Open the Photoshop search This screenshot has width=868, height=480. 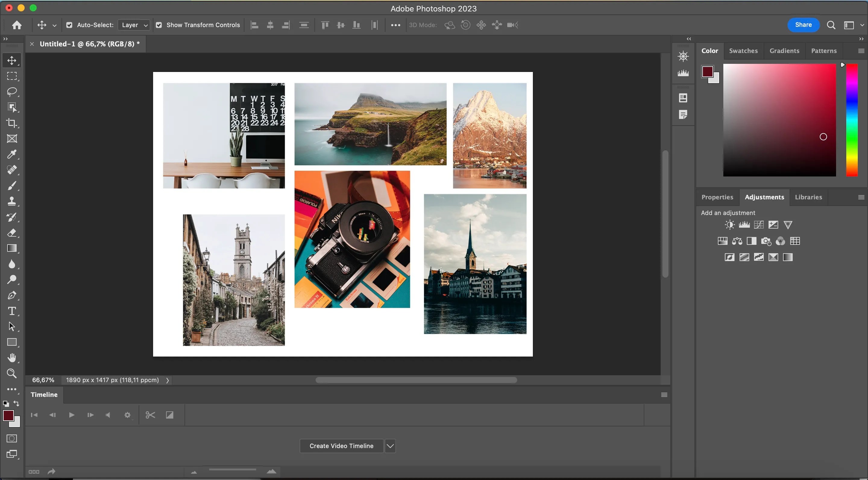[831, 25]
